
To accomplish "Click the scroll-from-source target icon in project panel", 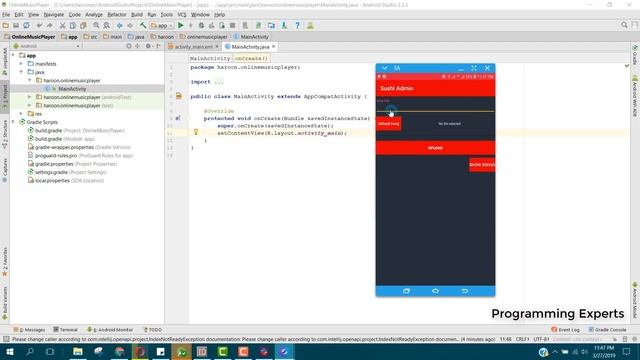I will click(x=129, y=46).
